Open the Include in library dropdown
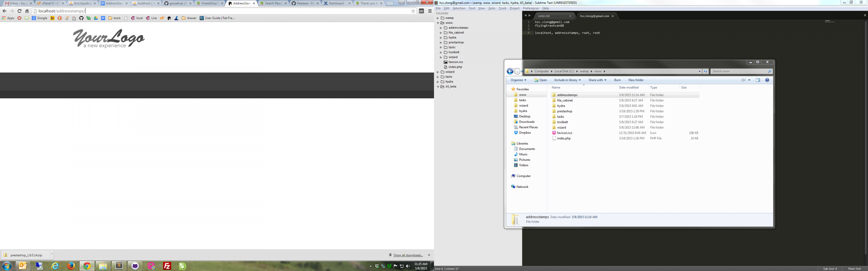The width and height of the screenshot is (868, 271). pos(567,80)
